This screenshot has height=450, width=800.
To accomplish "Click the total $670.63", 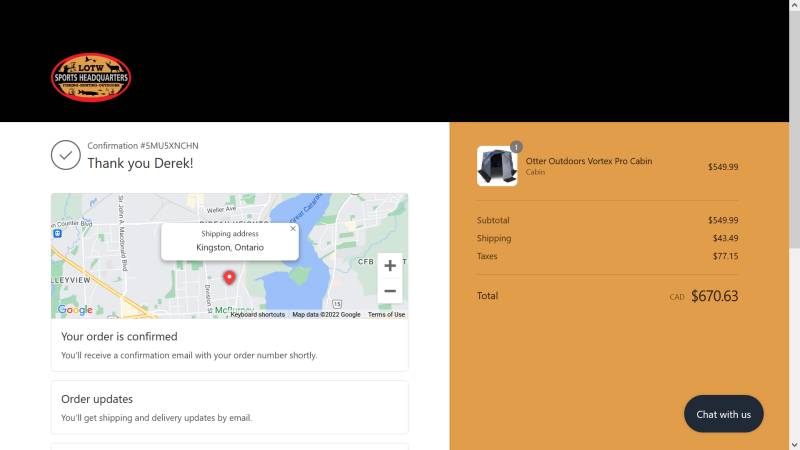I will point(714,296).
